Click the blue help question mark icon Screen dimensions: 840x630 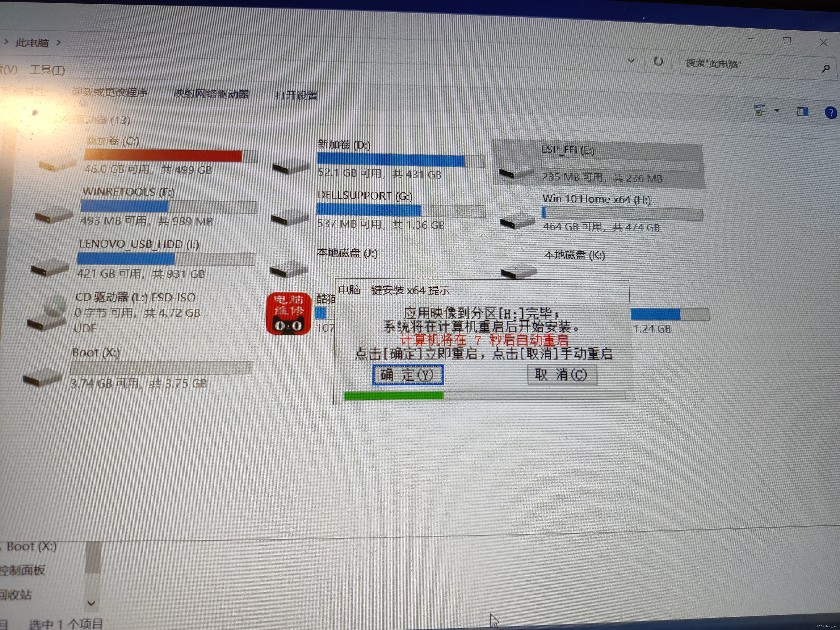(x=831, y=113)
